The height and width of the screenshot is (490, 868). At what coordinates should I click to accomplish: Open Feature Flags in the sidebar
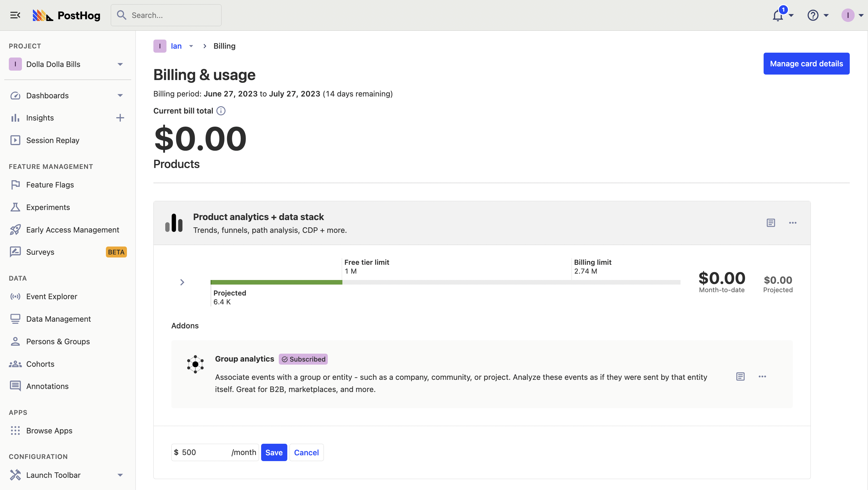tap(50, 185)
